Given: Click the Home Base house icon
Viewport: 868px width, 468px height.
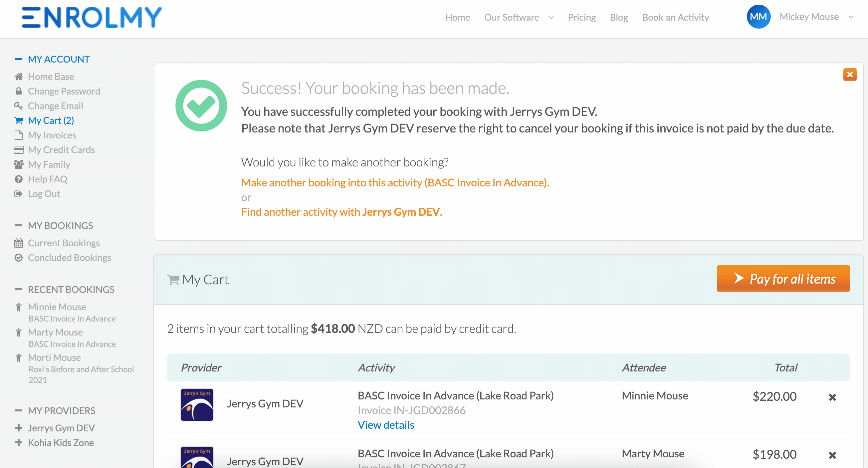Looking at the screenshot, I should tap(19, 77).
